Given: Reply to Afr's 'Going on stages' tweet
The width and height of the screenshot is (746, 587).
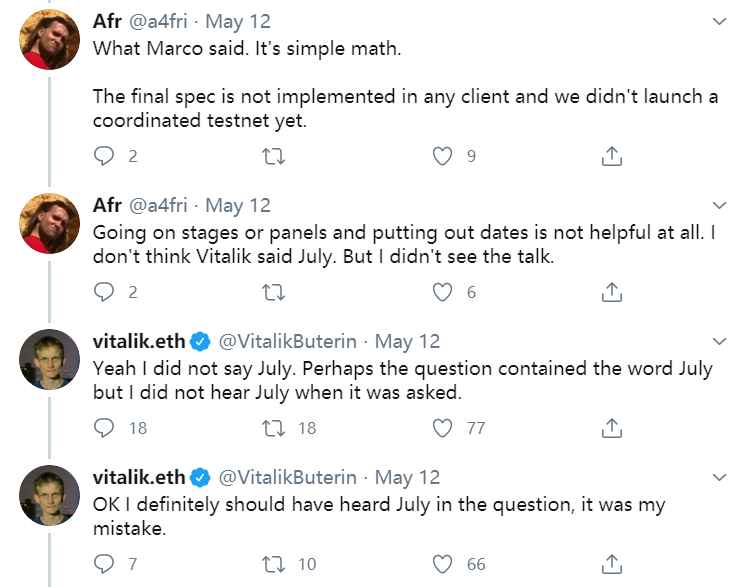Looking at the screenshot, I should (x=106, y=292).
